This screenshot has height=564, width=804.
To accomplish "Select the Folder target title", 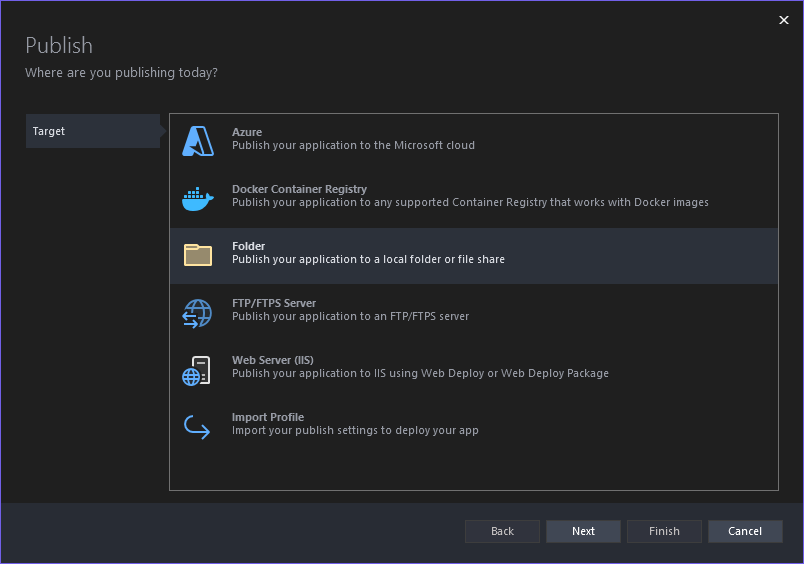I will pyautogui.click(x=249, y=246).
